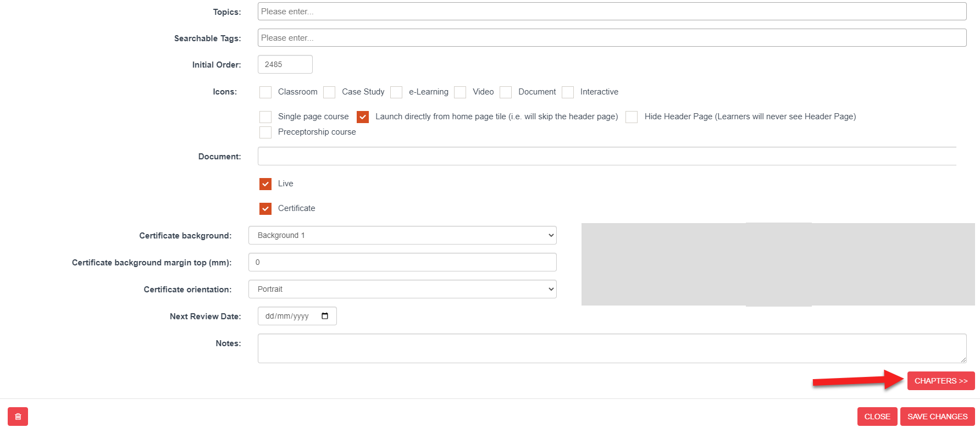Tick the Classroom icon checkbox
The width and height of the screenshot is (980, 433).
point(265,92)
